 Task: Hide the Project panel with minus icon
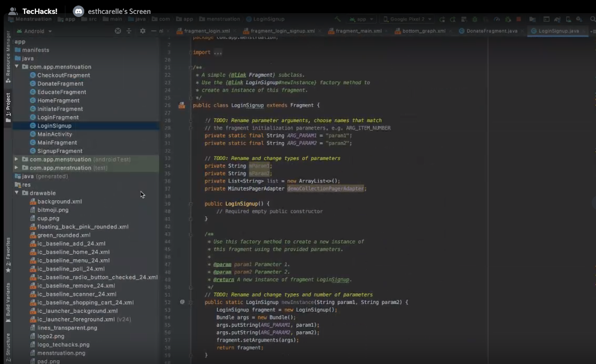[x=154, y=31]
